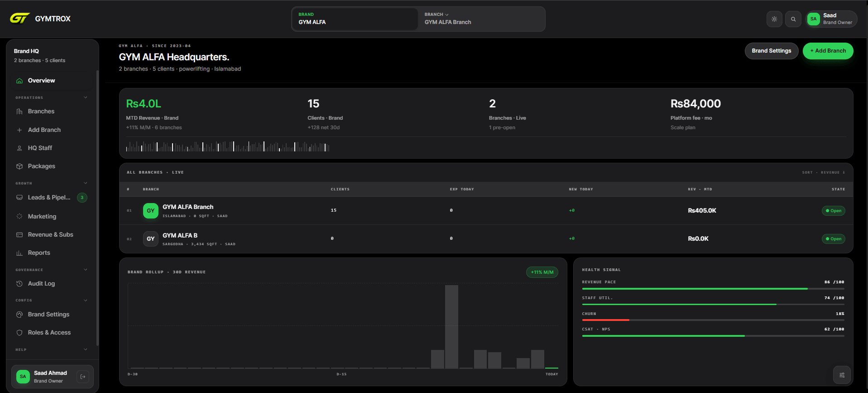This screenshot has height=393, width=868.
Task: Change sort order via Sort Revenue
Action: pyautogui.click(x=823, y=172)
